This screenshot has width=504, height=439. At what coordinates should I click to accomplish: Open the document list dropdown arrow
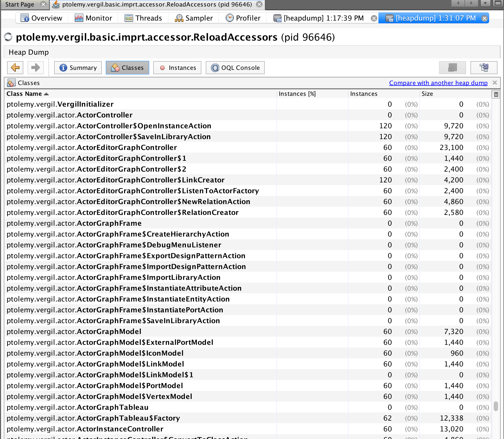485,3
